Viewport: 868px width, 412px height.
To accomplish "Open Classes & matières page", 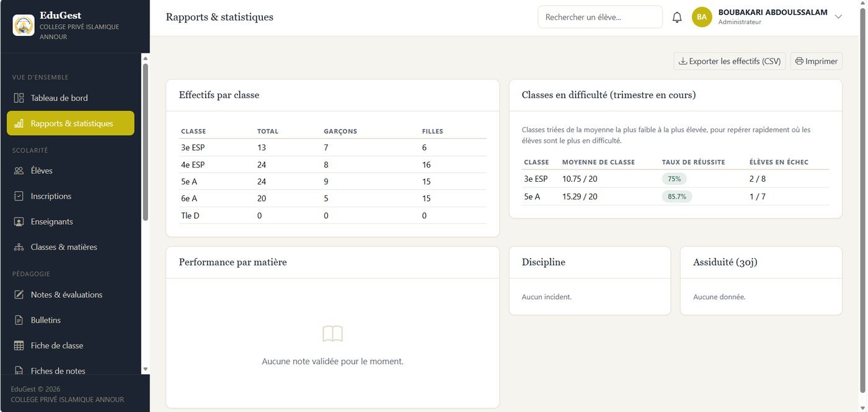I will point(70,247).
